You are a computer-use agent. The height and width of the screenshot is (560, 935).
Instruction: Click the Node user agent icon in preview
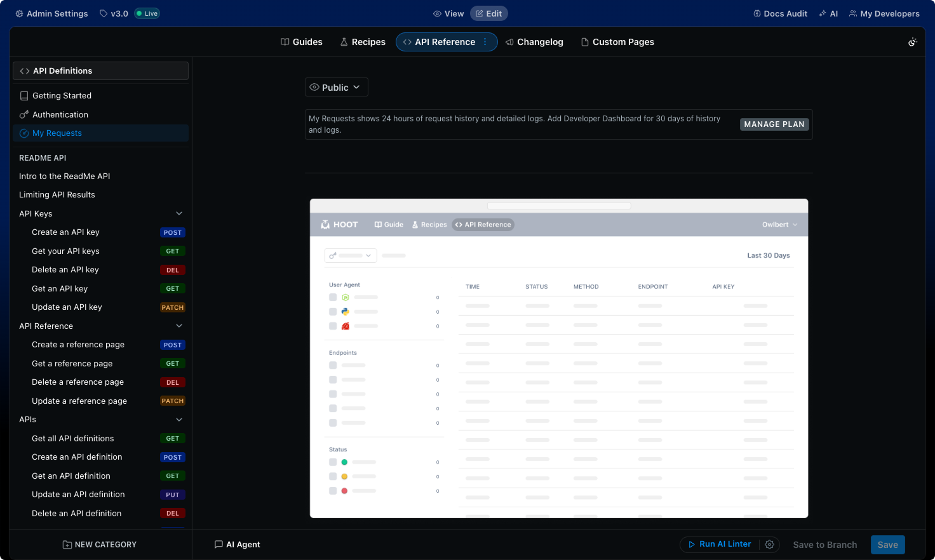pos(346,297)
